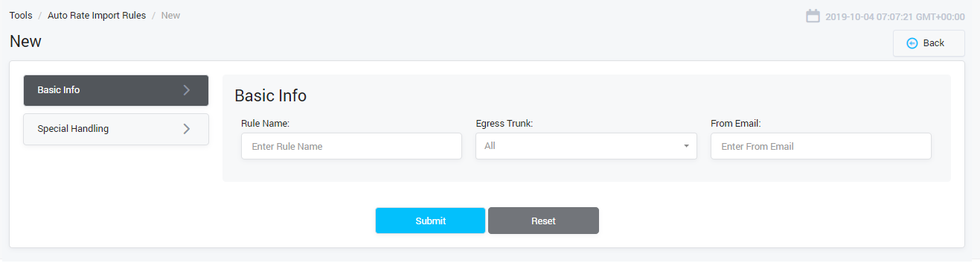Screen dimensions: 980x269
Task: Click the calendar icon beside the timestamp
Action: coord(813,16)
